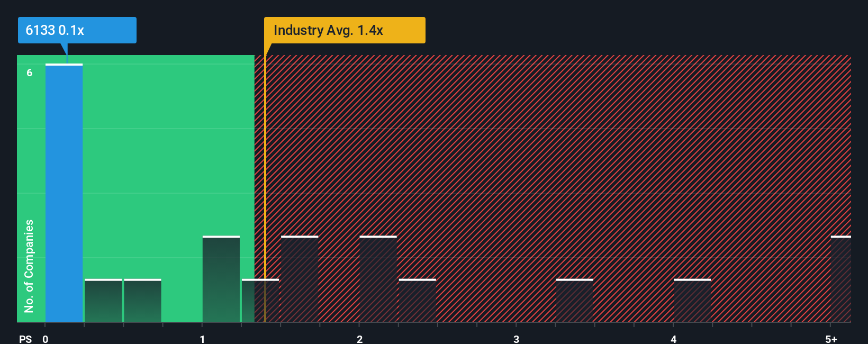Click the tall dark green bar at PS 1

coord(221,279)
